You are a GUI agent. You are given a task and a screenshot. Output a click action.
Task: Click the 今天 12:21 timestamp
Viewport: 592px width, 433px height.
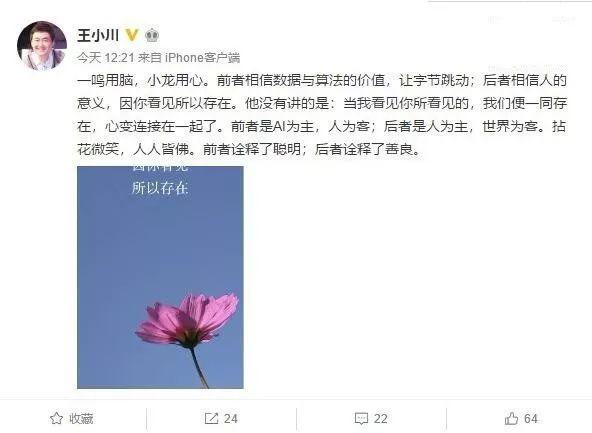point(106,58)
